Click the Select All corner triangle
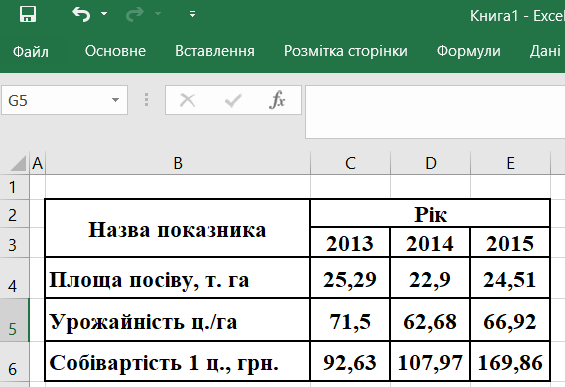This screenshot has height=387, width=565. [18, 163]
